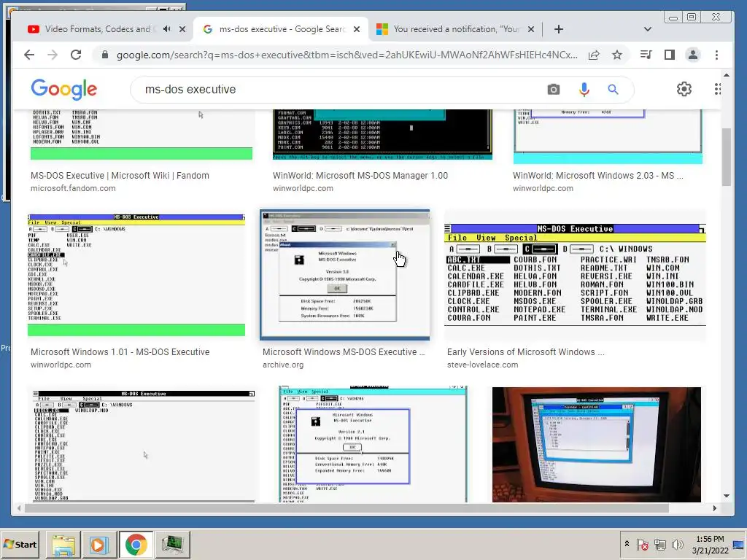747x560 pixels.
Task: Click the forward navigation arrow
Action: pyautogui.click(x=53, y=55)
